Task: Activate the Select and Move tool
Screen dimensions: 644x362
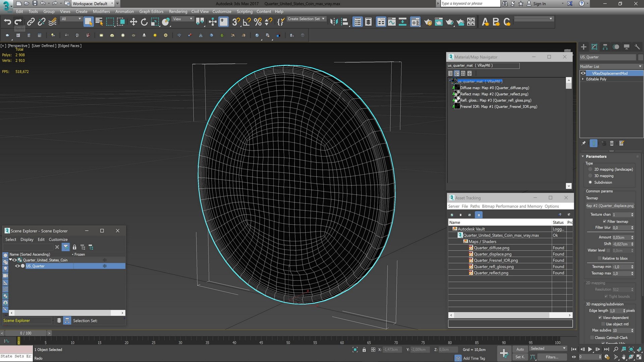Action: tap(133, 22)
